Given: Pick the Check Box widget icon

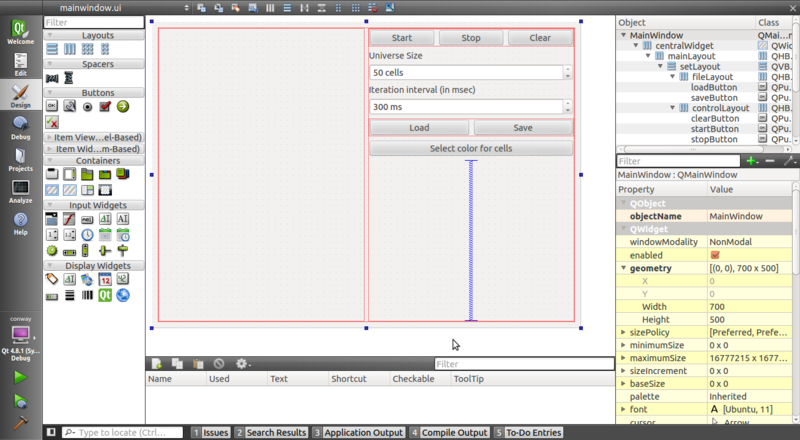Looking at the screenshot, I should coord(105,106).
